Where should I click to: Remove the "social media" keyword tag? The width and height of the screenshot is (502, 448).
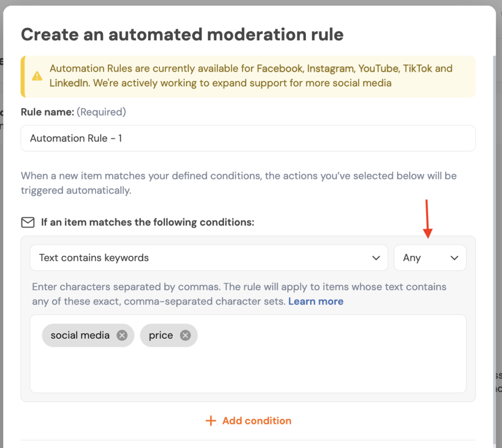[x=122, y=335]
